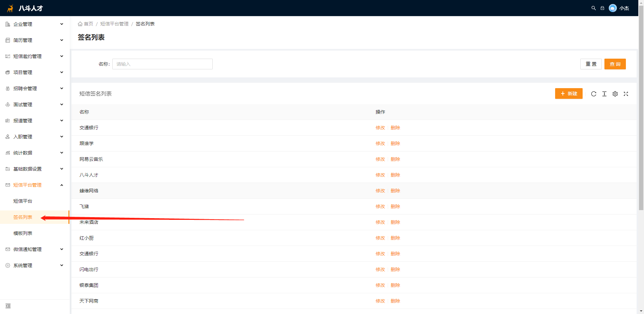Image resolution: width=644 pixels, height=314 pixels.
Task: Click the user avatar next to 小杰
Action: 612,8
